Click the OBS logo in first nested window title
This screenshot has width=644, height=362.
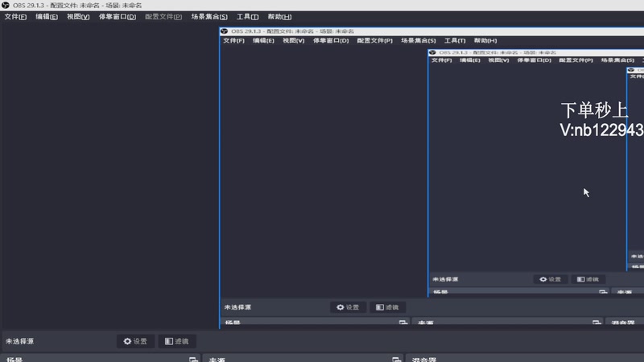pos(225,31)
